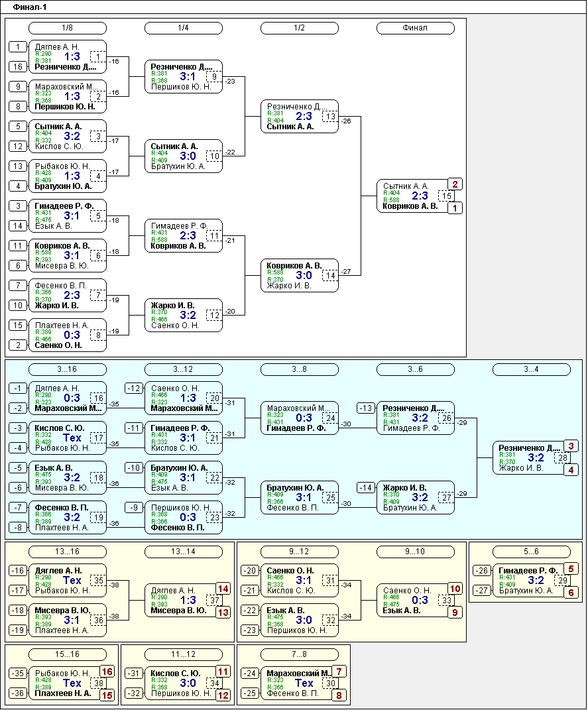Click place badge 1 beside Ковриков
The width and height of the screenshot is (588, 710).
click(455, 208)
